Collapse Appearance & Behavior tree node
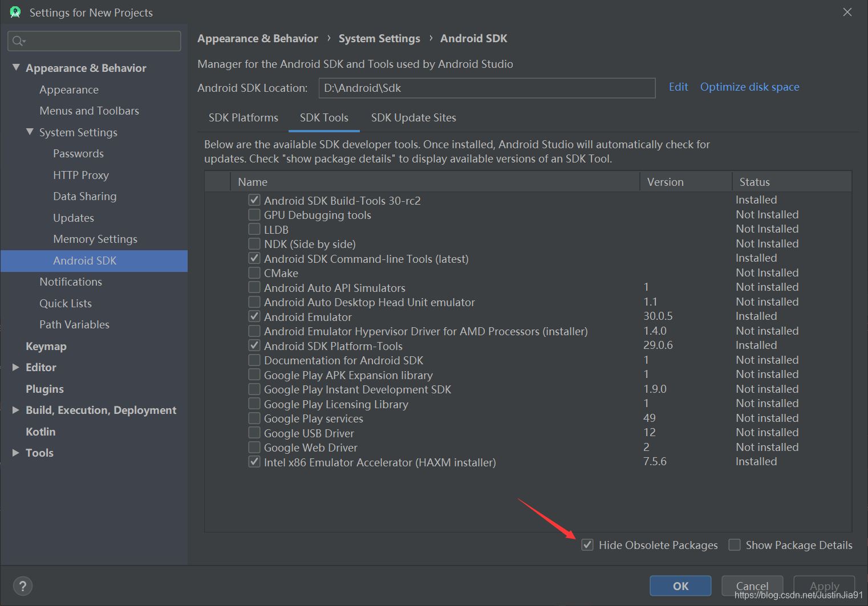The height and width of the screenshot is (606, 868). [16, 68]
